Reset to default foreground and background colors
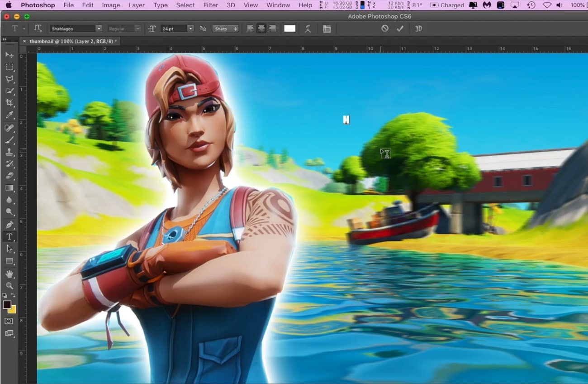 5,296
